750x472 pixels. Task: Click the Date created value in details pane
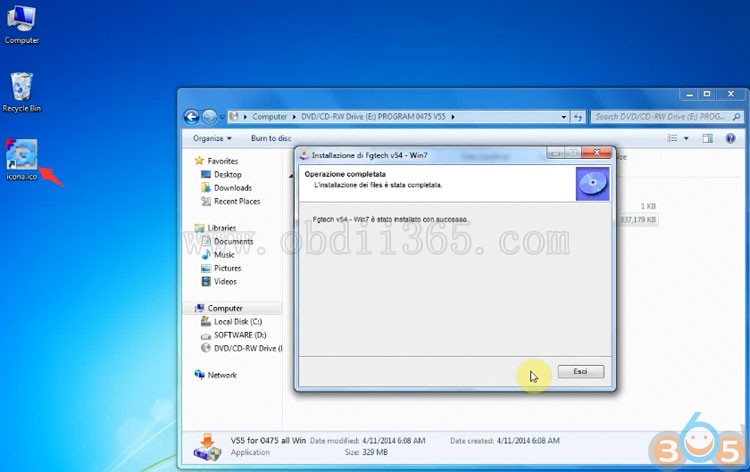pyautogui.click(x=528, y=440)
